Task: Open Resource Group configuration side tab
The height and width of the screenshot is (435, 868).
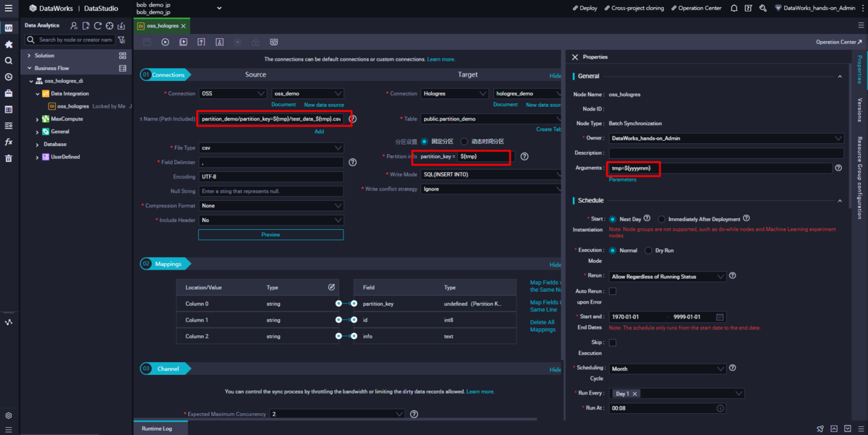Action: pyautogui.click(x=860, y=177)
